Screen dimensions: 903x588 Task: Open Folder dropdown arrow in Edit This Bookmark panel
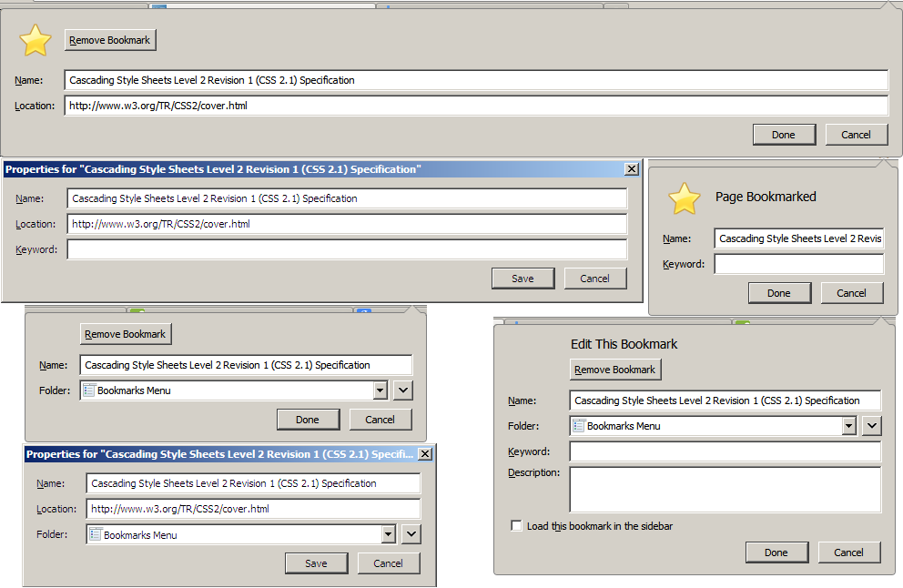(x=848, y=426)
